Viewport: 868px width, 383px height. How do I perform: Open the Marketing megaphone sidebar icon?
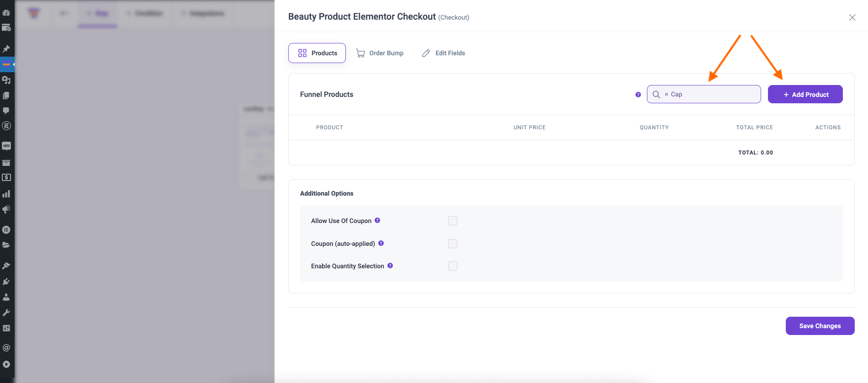pyautogui.click(x=6, y=209)
